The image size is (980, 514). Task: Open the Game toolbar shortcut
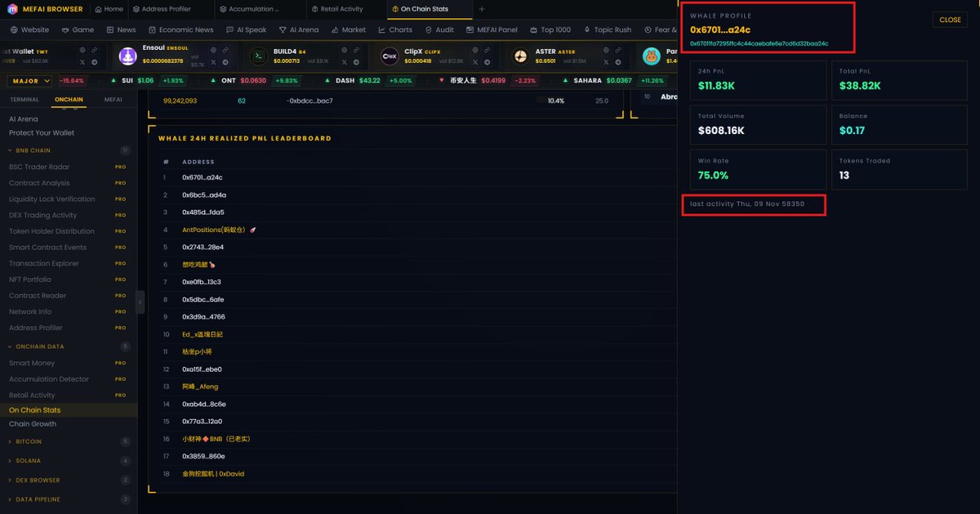78,29
